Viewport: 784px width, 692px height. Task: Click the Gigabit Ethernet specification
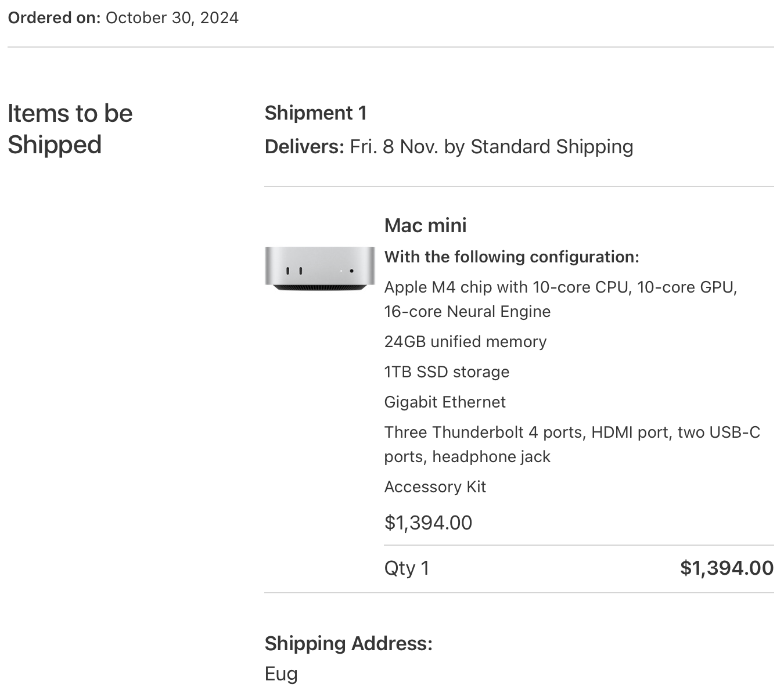445,402
